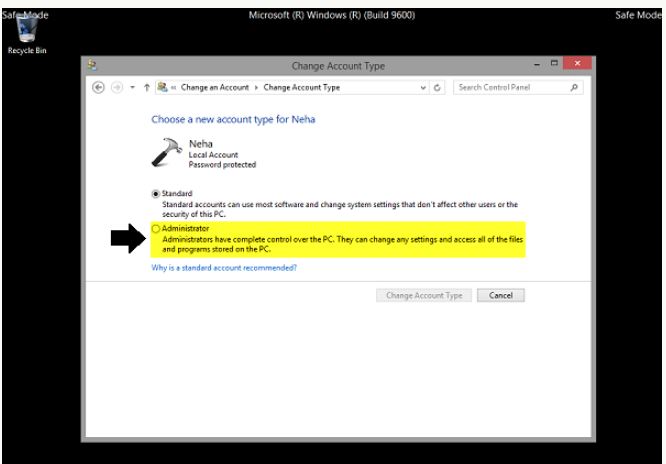Screen dimensions: 666x464
Task: Open the recent locations dropdown arrow
Action: click(x=133, y=88)
